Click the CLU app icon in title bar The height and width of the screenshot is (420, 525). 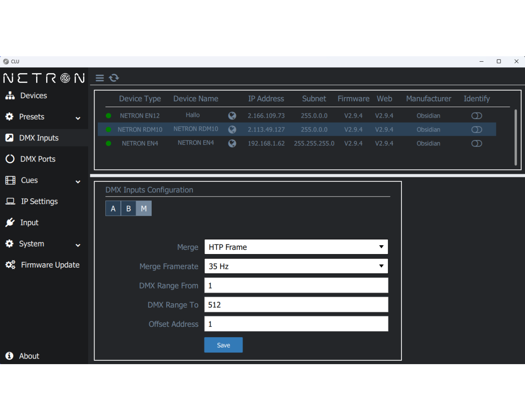coord(6,61)
